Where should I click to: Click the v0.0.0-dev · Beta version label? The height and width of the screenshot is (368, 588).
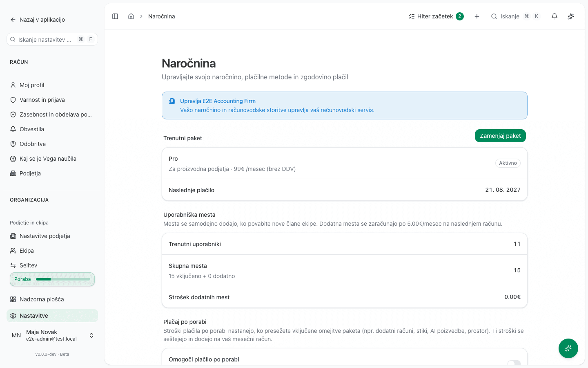(x=52, y=355)
